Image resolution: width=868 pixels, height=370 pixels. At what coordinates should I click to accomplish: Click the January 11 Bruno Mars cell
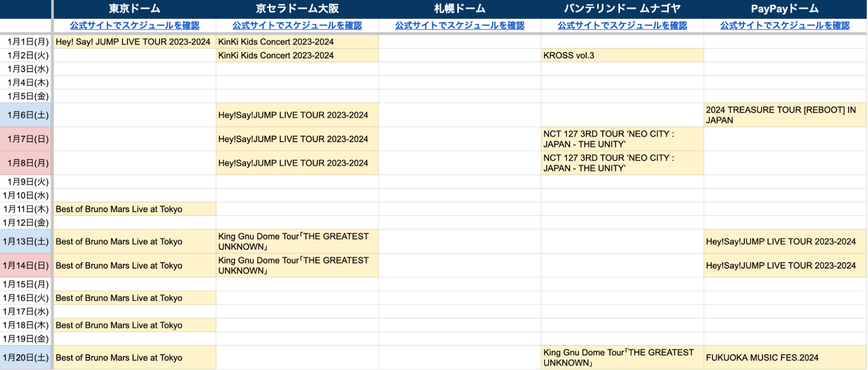135,209
